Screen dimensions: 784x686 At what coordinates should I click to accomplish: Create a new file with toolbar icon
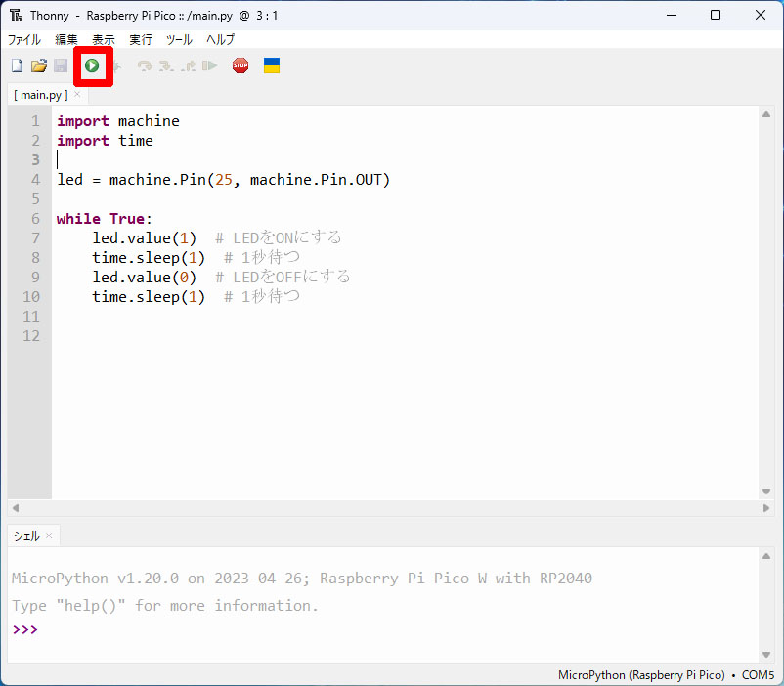[x=18, y=65]
